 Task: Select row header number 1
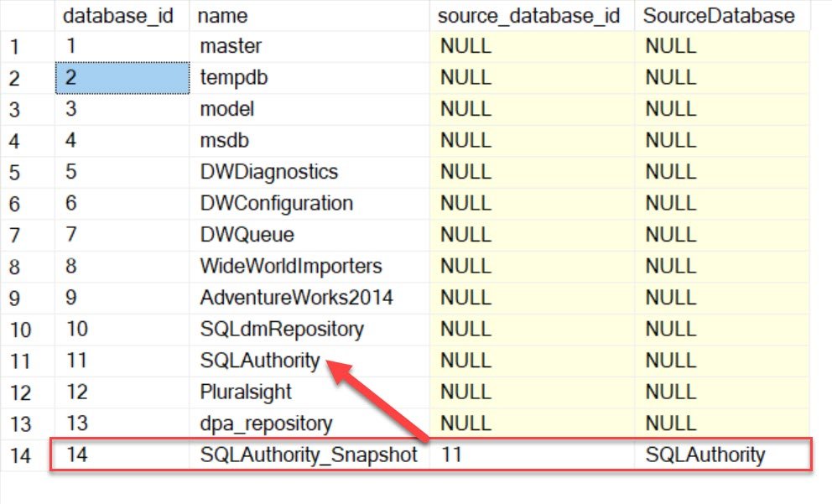click(x=28, y=47)
